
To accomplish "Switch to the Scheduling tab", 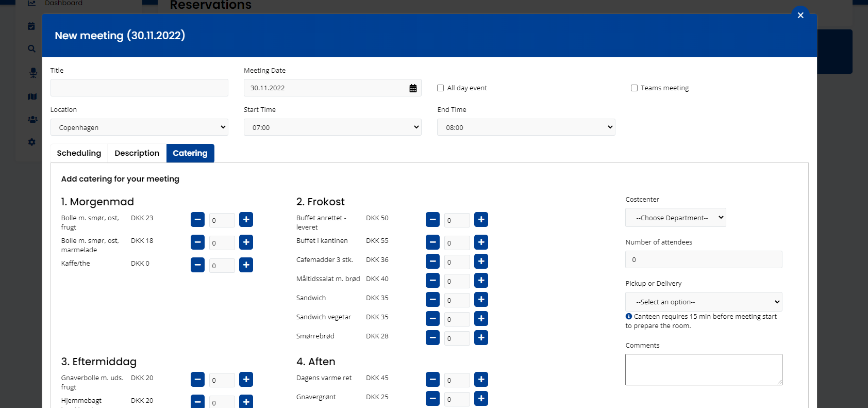I will [79, 153].
